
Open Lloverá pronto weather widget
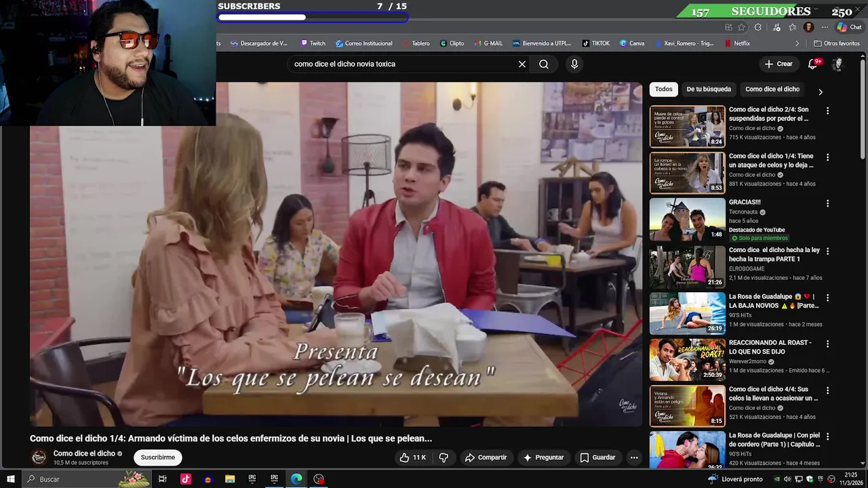[x=736, y=479]
